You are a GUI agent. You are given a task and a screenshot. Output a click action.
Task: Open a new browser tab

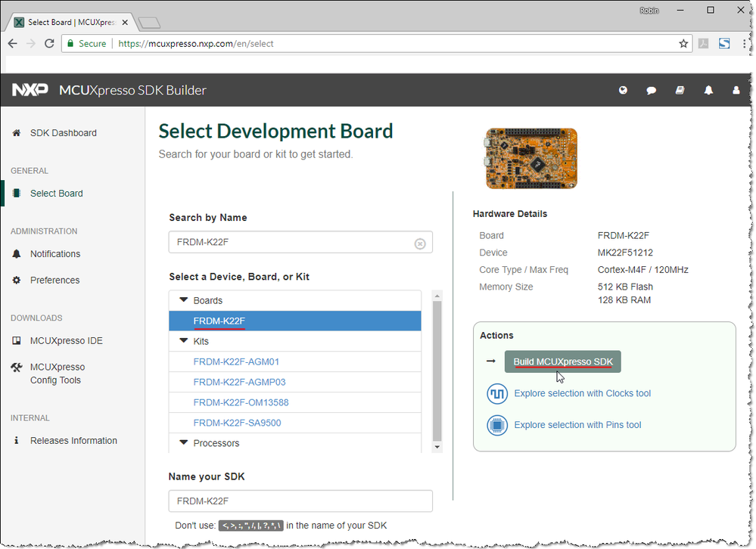149,23
